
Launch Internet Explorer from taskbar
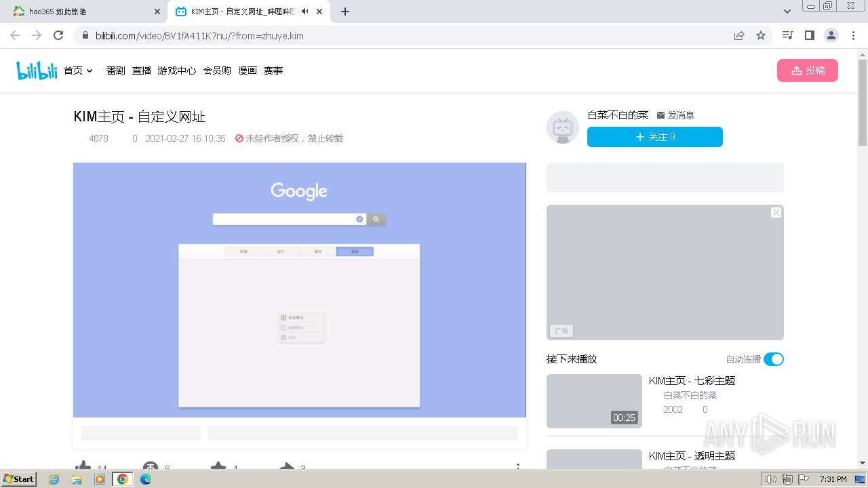[x=54, y=479]
